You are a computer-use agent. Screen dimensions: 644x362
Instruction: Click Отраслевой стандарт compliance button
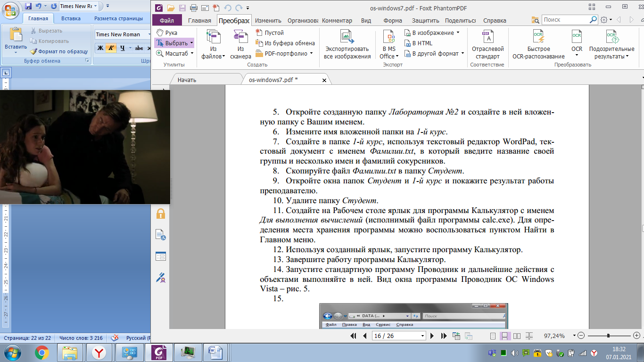487,44
